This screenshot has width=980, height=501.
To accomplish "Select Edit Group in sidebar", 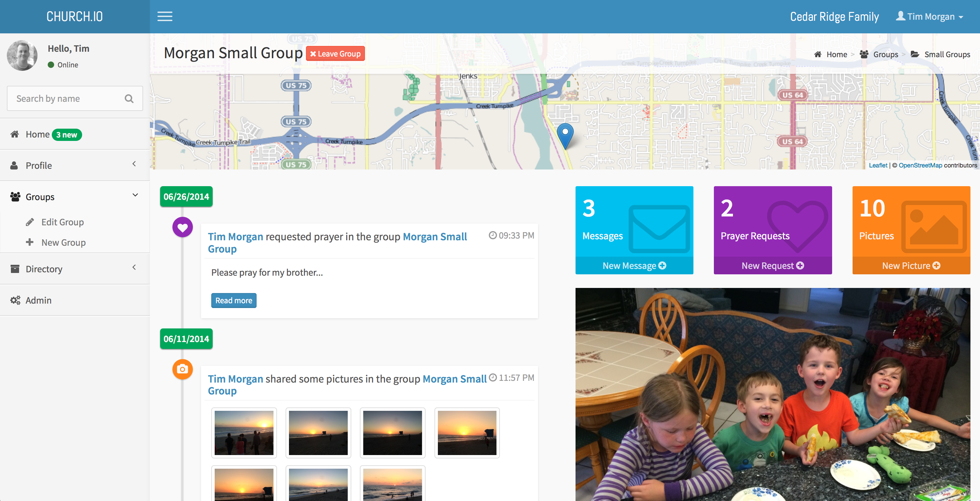I will coord(62,222).
